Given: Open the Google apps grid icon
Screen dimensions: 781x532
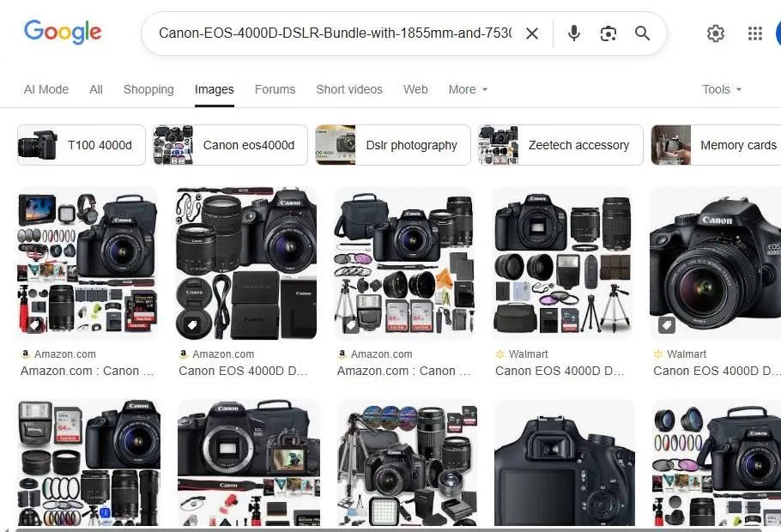Looking at the screenshot, I should click(x=755, y=33).
